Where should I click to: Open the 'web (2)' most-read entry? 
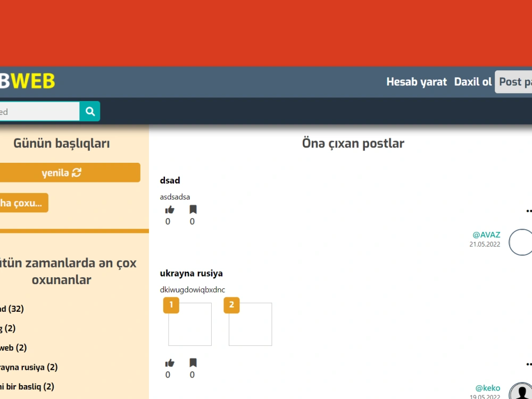pos(13,348)
